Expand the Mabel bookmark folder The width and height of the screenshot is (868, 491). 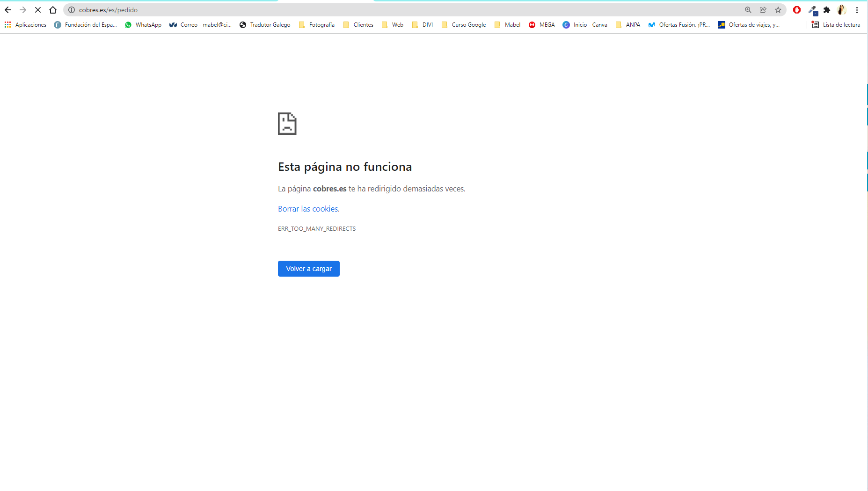point(508,25)
